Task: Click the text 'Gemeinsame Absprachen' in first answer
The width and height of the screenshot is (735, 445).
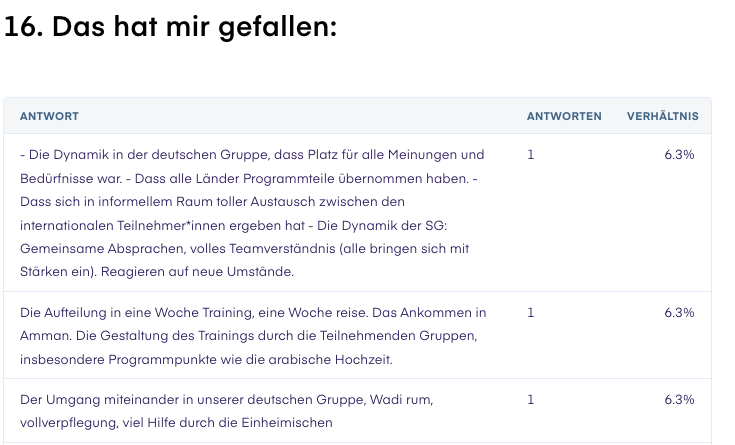Action: pos(102,249)
